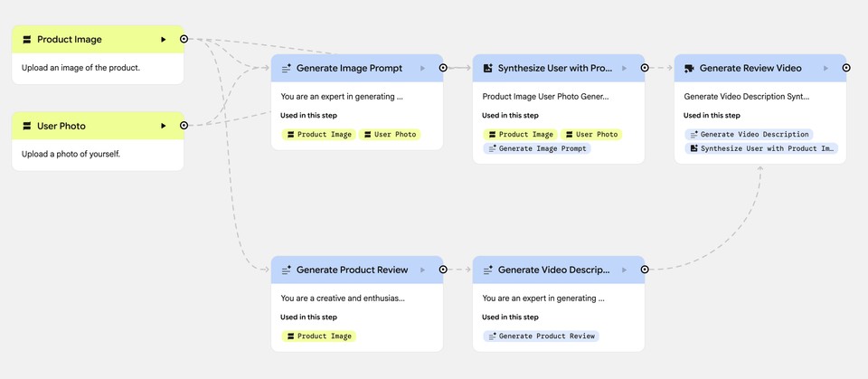Click User Photo chip in Generate Image Prompt

click(x=391, y=134)
